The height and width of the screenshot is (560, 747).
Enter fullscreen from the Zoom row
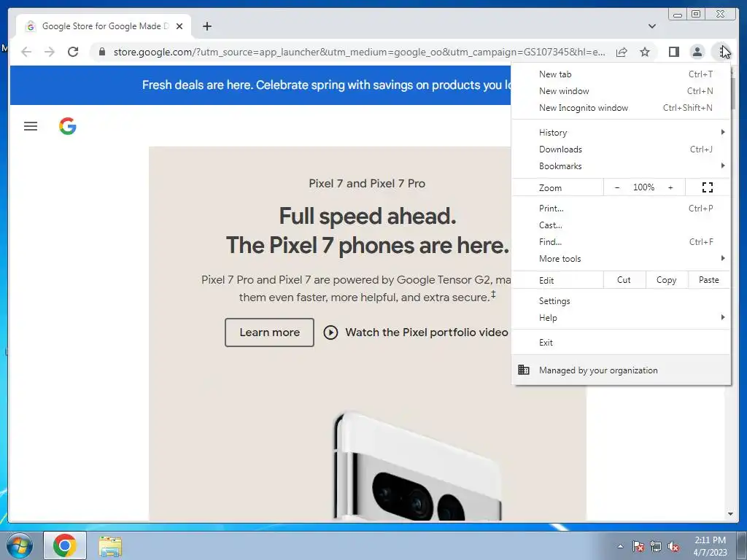[708, 187]
